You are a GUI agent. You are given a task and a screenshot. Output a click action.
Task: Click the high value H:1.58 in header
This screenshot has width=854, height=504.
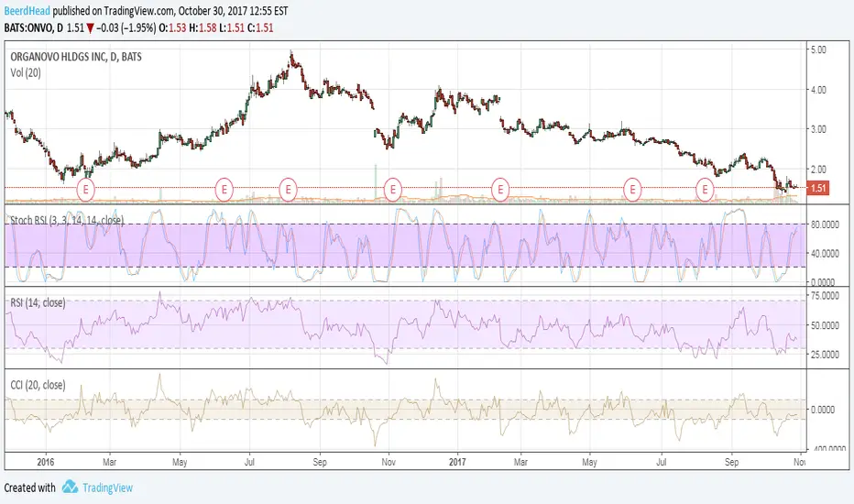click(x=203, y=27)
